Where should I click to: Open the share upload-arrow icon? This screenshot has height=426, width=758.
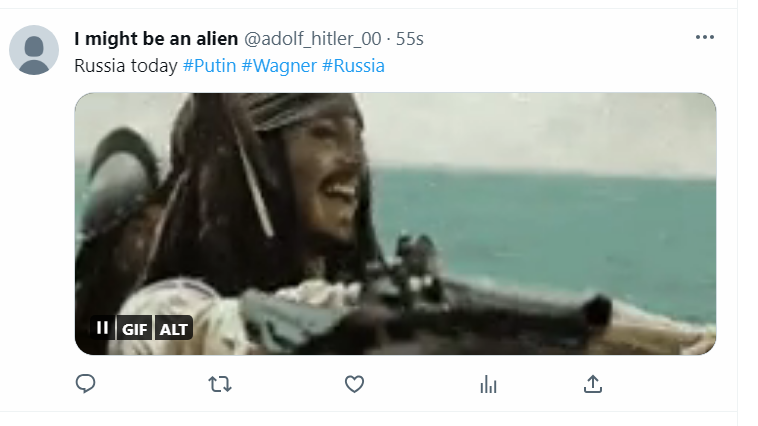tap(593, 384)
